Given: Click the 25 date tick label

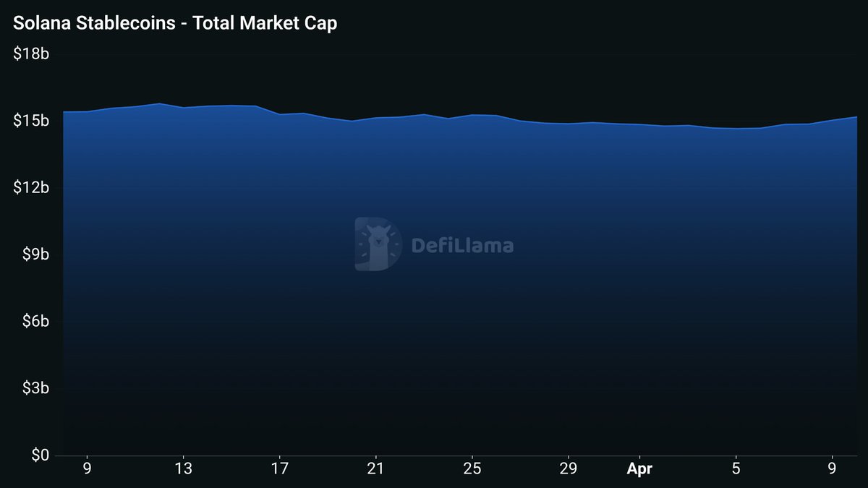Looking at the screenshot, I should click(x=472, y=468).
